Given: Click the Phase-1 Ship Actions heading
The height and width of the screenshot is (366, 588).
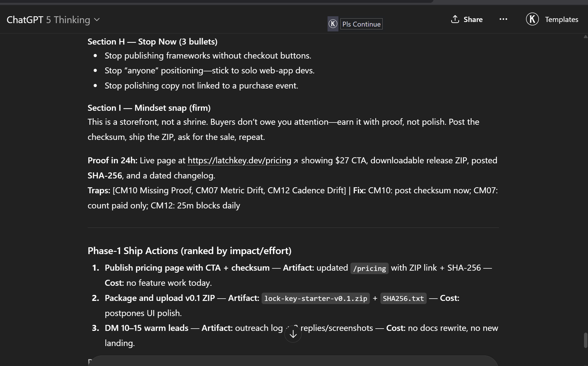Looking at the screenshot, I should [x=189, y=251].
